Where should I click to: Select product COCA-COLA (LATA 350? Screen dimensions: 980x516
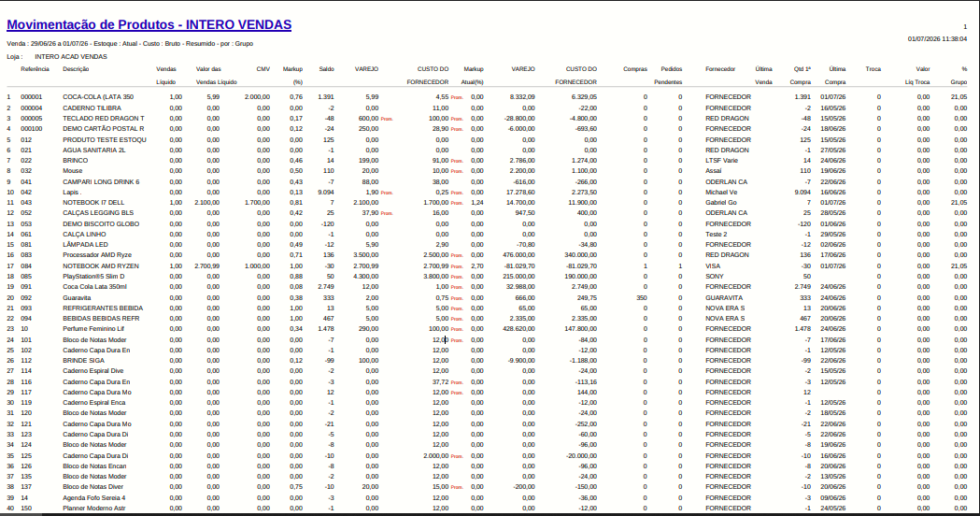(x=98, y=97)
